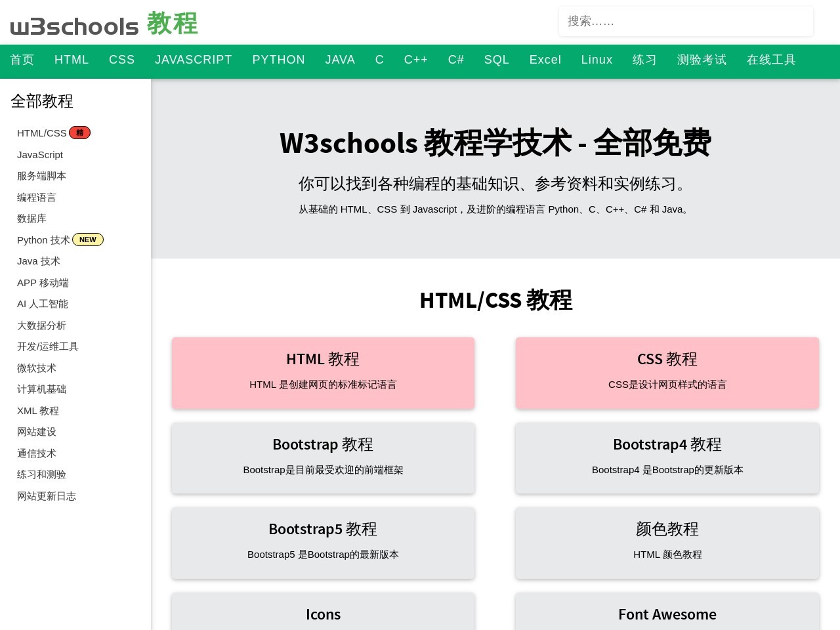Click the w3schools 教程 logo
This screenshot has width=840, height=630.
pos(104,24)
